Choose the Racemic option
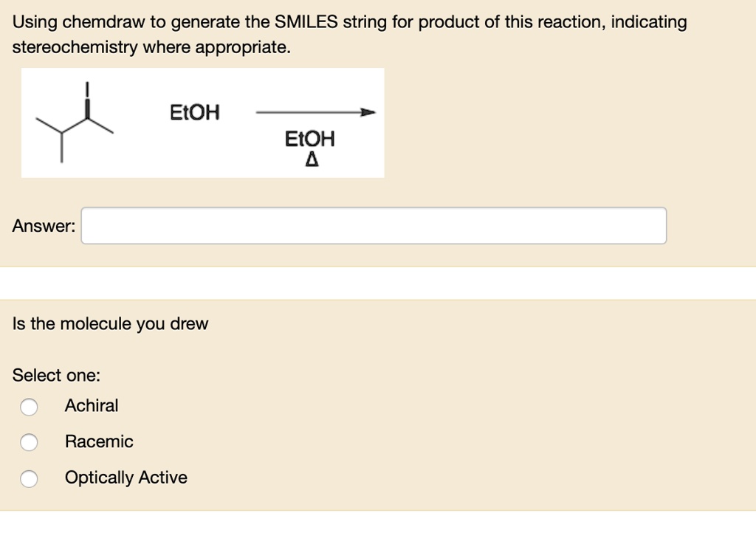The image size is (756, 547). (x=30, y=442)
